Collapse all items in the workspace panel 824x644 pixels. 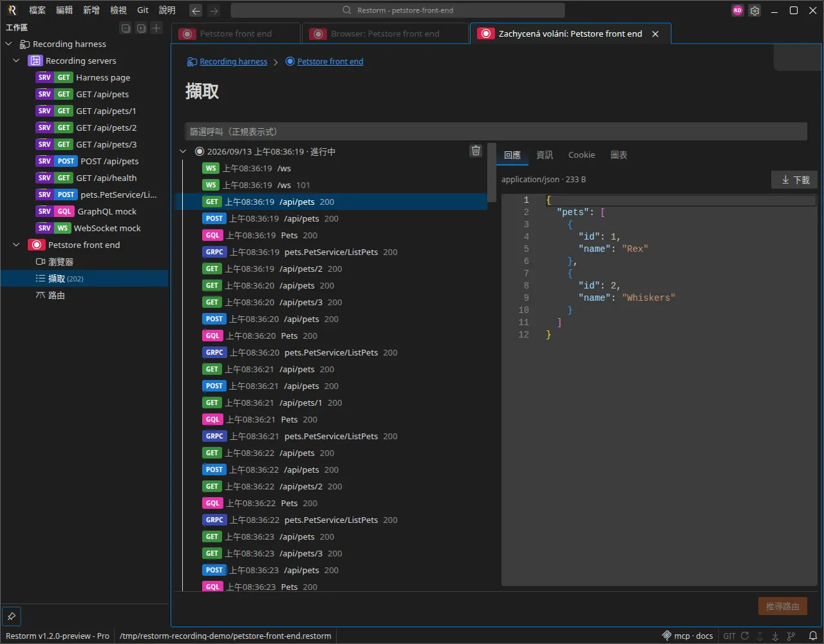pos(126,28)
